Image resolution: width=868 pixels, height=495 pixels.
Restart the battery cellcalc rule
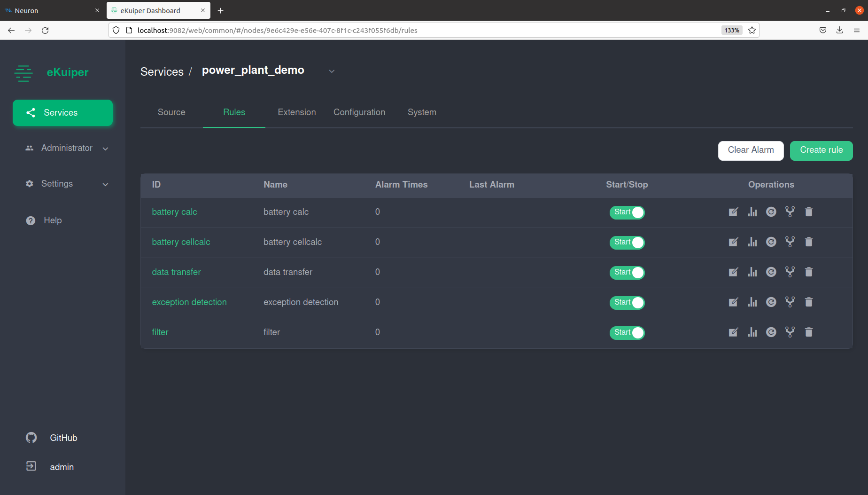[771, 242]
